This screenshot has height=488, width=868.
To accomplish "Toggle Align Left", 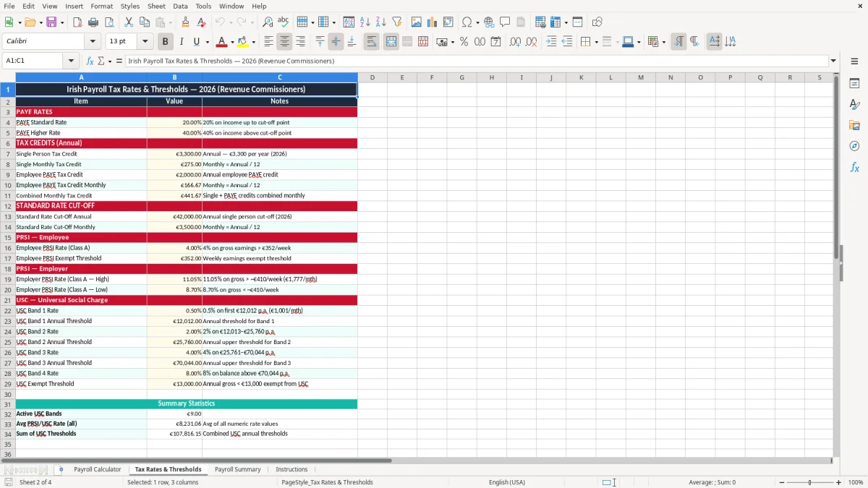I will (268, 42).
